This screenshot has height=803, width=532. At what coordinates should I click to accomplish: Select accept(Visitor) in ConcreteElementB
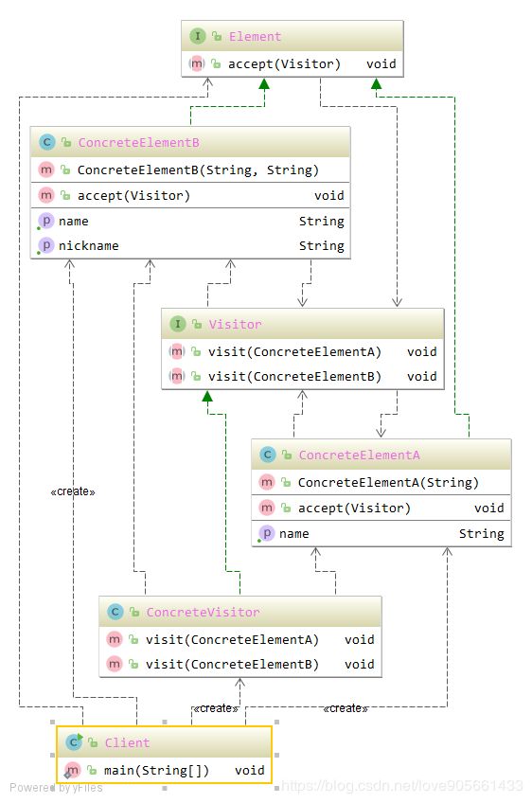[190, 196]
